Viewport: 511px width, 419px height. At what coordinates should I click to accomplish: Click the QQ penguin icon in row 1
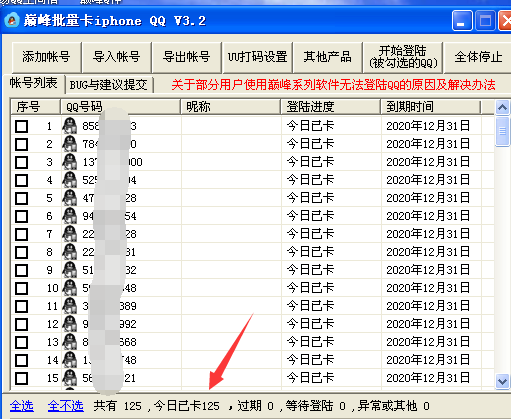coord(70,126)
